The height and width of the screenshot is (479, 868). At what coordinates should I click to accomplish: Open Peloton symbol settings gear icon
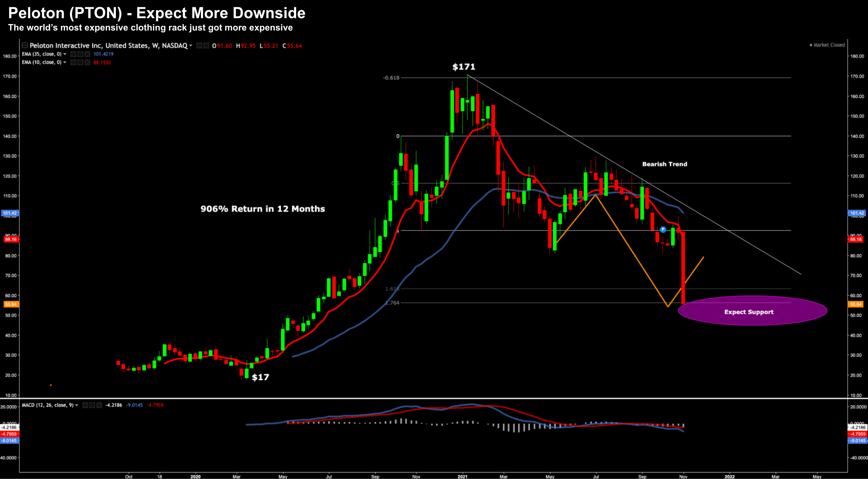[206, 45]
